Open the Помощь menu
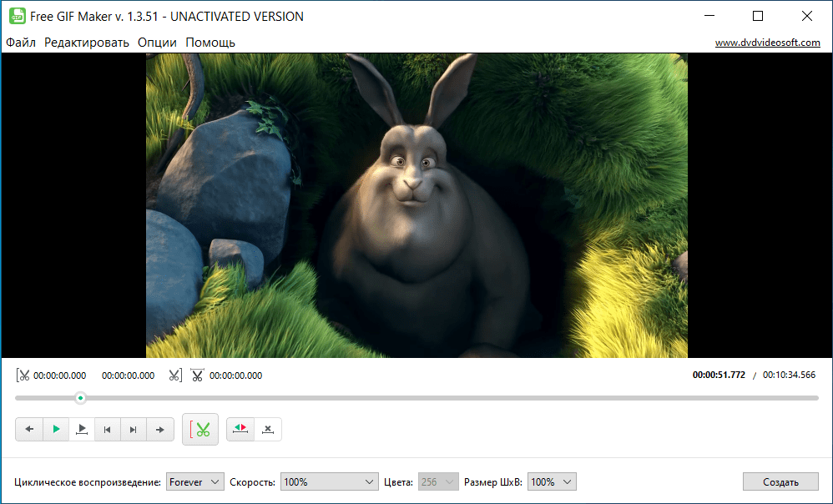 click(210, 43)
